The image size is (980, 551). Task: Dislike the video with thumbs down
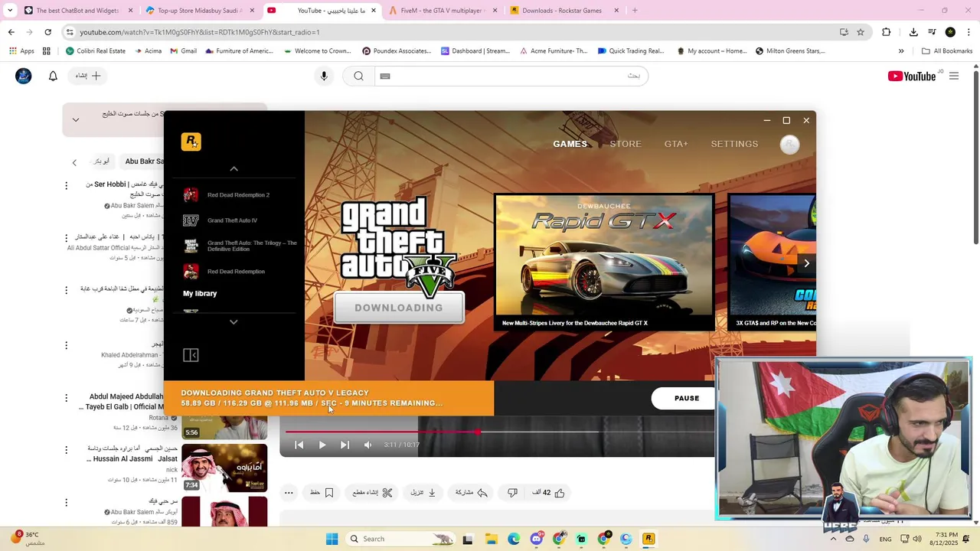tap(512, 493)
